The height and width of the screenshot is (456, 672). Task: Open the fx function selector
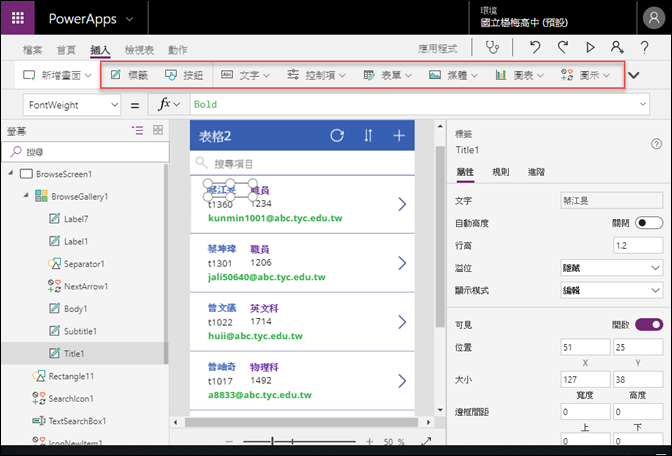(x=169, y=105)
